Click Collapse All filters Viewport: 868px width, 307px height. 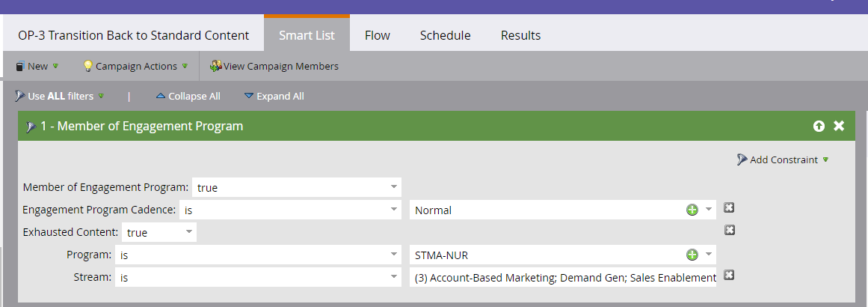(x=188, y=96)
